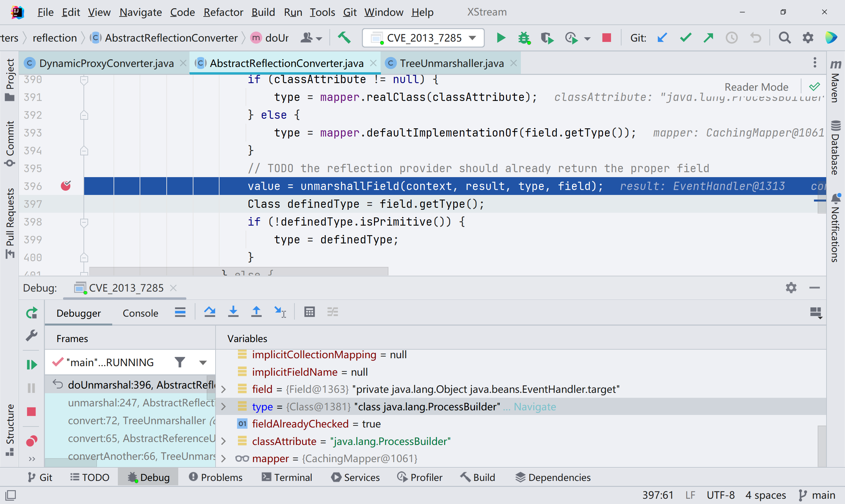Toggle Reader Mode in the editor
This screenshot has height=504, width=845.
756,87
